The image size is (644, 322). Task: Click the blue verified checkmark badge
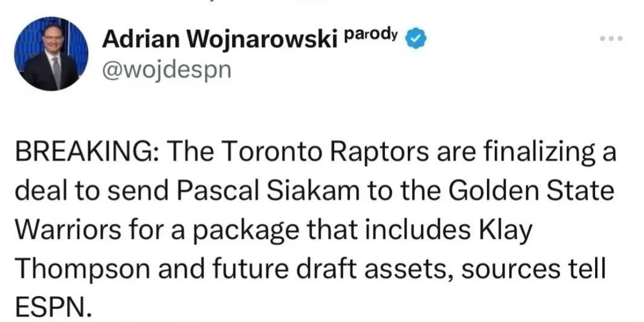[416, 39]
